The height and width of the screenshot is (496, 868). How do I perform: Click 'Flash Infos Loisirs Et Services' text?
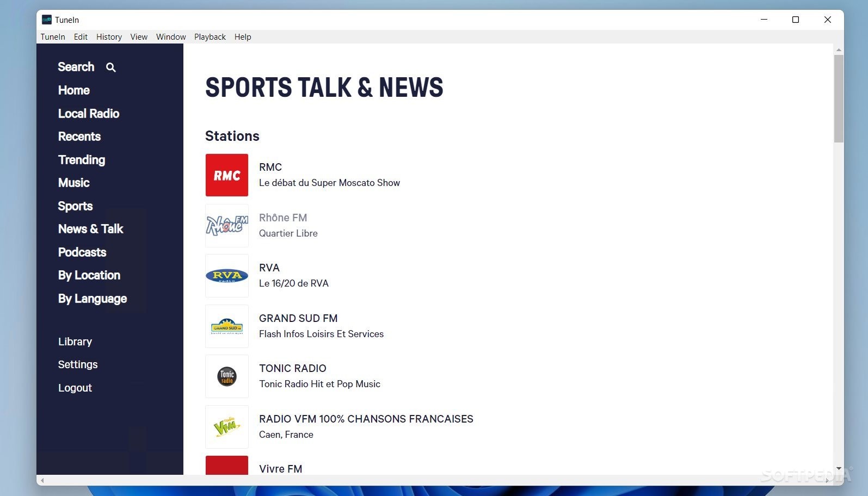pos(321,334)
